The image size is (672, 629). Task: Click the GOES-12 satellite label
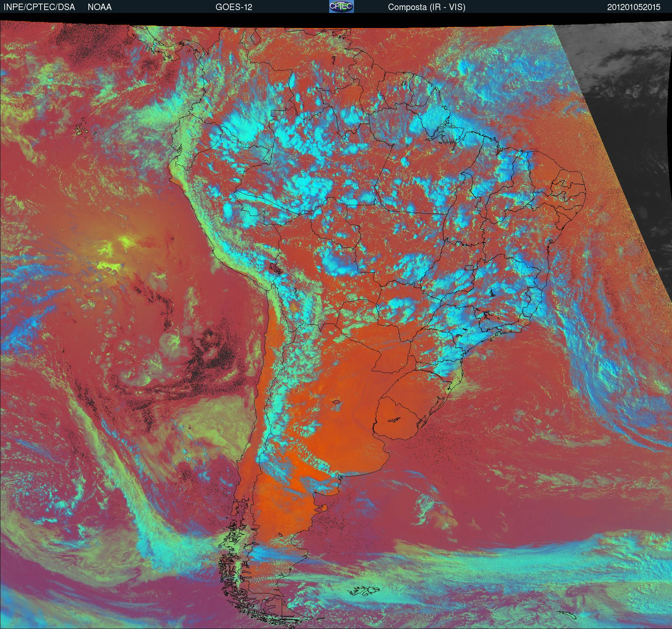(x=234, y=7)
